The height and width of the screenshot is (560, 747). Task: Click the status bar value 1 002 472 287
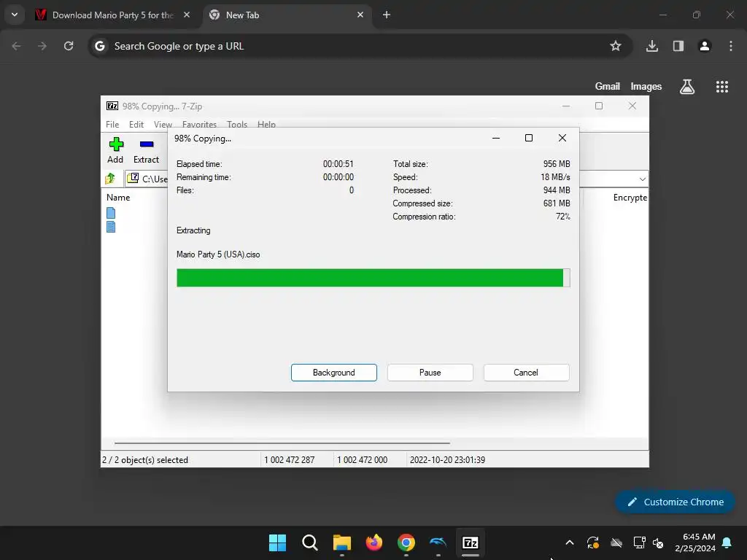point(289,460)
